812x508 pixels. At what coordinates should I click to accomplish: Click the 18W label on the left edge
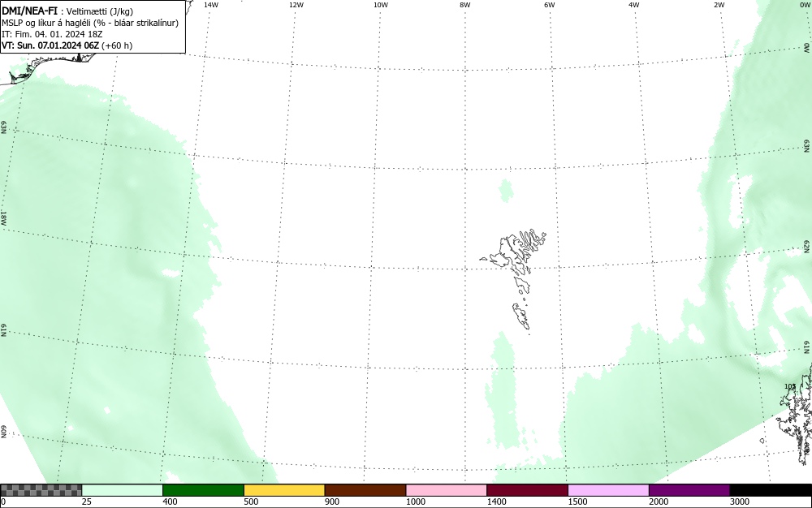pyautogui.click(x=3, y=217)
